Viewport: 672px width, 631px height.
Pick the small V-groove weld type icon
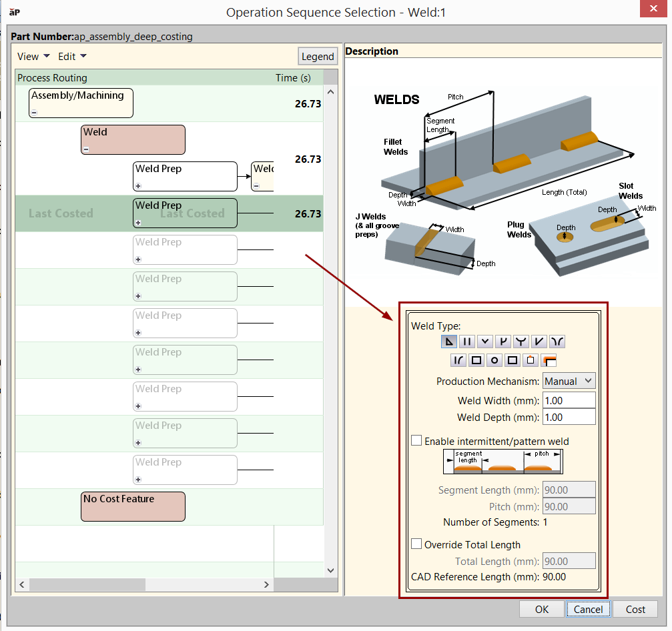point(485,342)
